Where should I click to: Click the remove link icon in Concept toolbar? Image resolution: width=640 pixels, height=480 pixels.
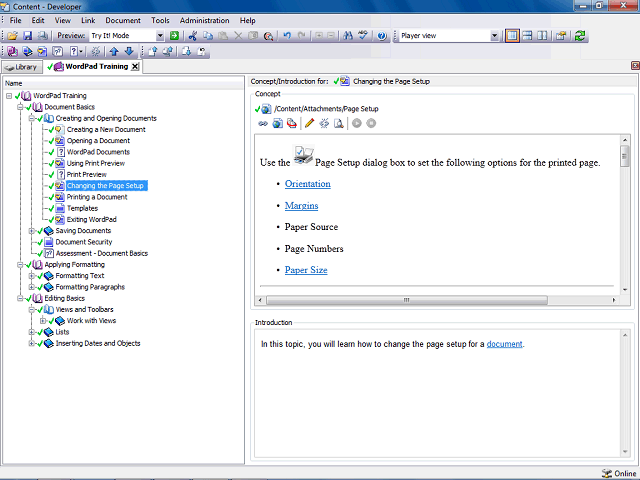[x=324, y=123]
